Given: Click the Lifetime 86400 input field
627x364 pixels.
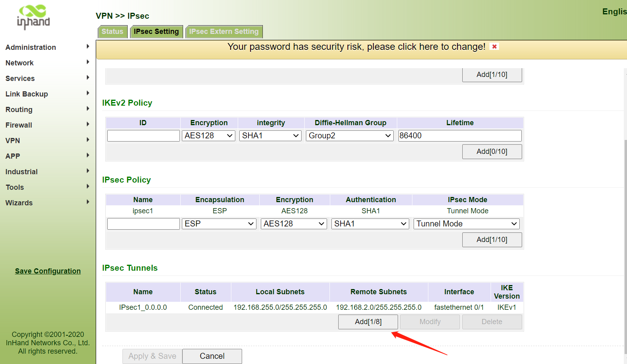Looking at the screenshot, I should click(460, 136).
